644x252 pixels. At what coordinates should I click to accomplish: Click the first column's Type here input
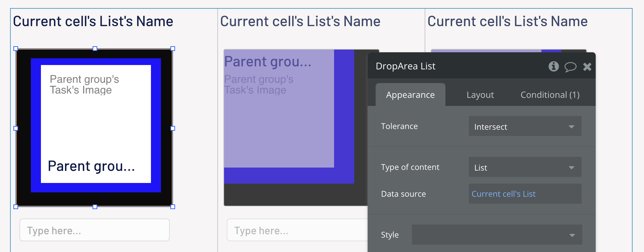coord(94,230)
